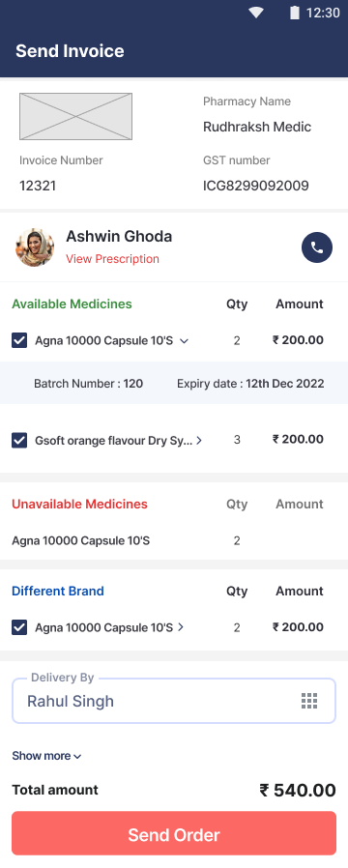Viewport: 348px width, 868px height.
Task: Tap the Different Brand section header
Action: tap(58, 591)
